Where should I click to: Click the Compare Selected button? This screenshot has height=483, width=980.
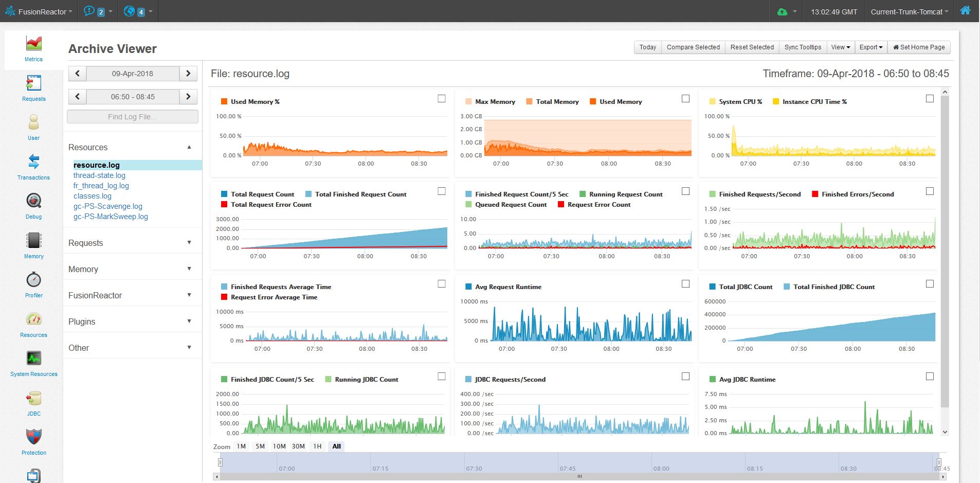[693, 47]
